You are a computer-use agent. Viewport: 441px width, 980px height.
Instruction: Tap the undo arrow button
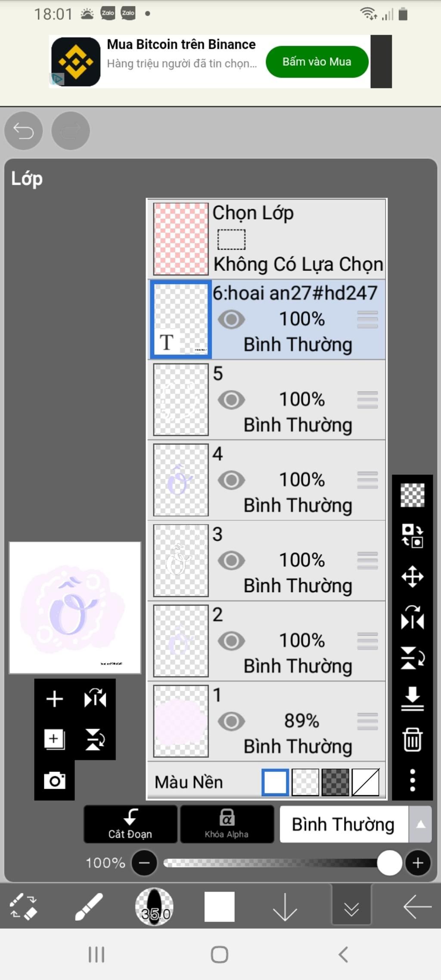(x=24, y=131)
